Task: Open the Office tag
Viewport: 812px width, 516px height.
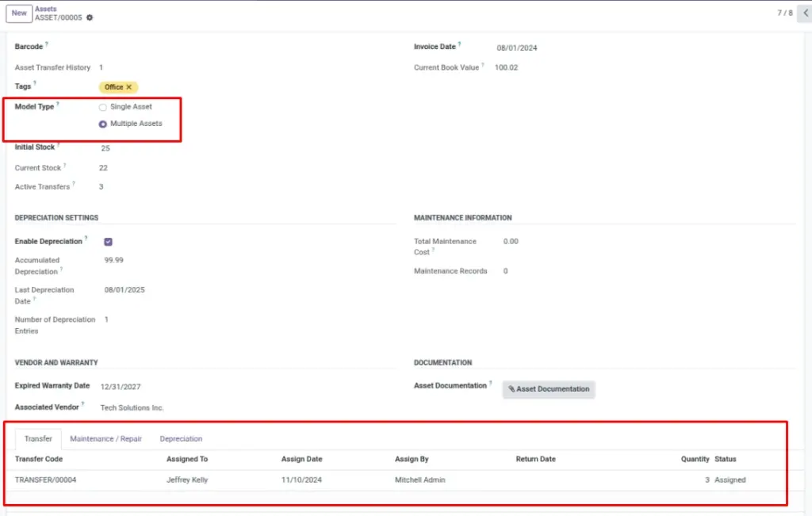Action: coord(113,87)
